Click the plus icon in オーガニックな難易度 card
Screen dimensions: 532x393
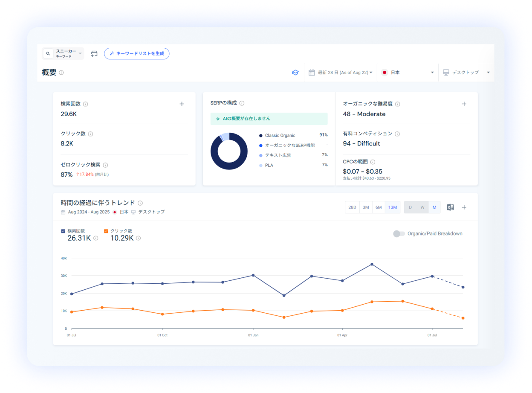point(464,104)
